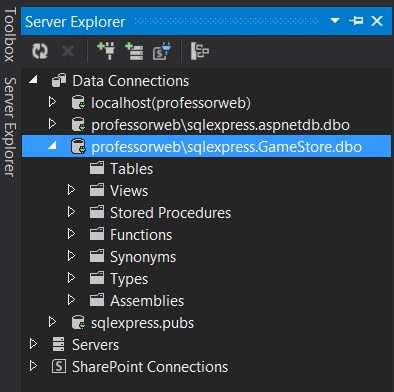
Task: Click the Views folder icon
Action: point(97,190)
